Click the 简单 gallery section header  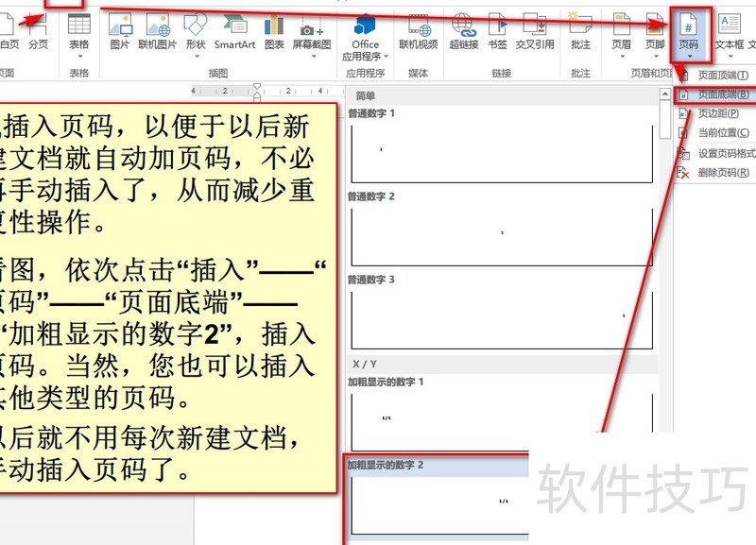pos(502,96)
